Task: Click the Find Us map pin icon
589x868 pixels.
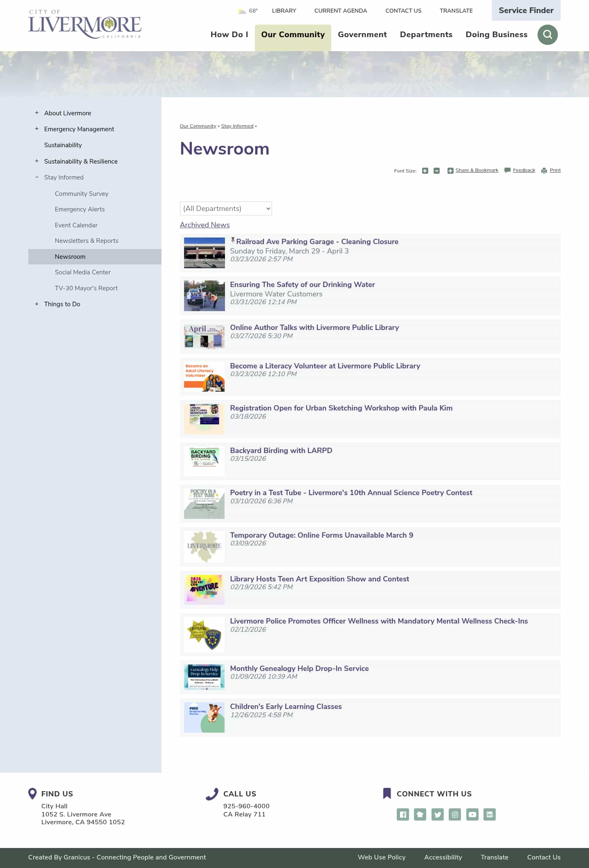Action: coord(32,794)
